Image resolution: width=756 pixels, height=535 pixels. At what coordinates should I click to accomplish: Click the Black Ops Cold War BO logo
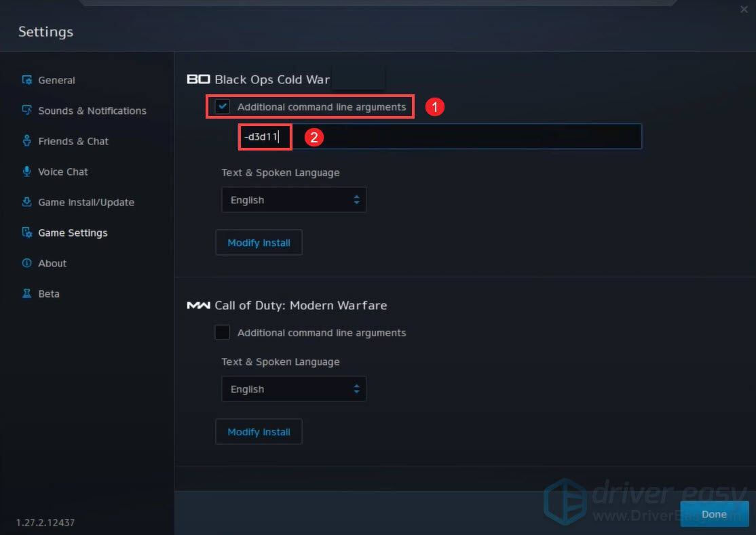pos(198,79)
